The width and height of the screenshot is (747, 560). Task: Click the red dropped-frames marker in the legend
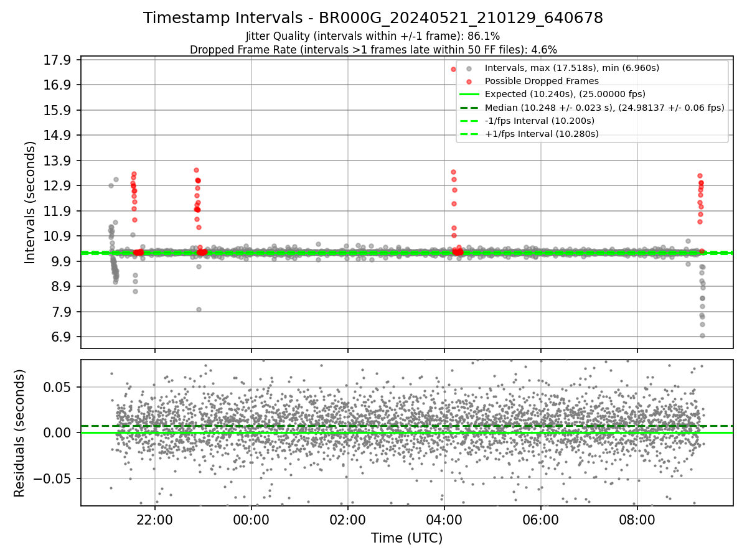[469, 82]
